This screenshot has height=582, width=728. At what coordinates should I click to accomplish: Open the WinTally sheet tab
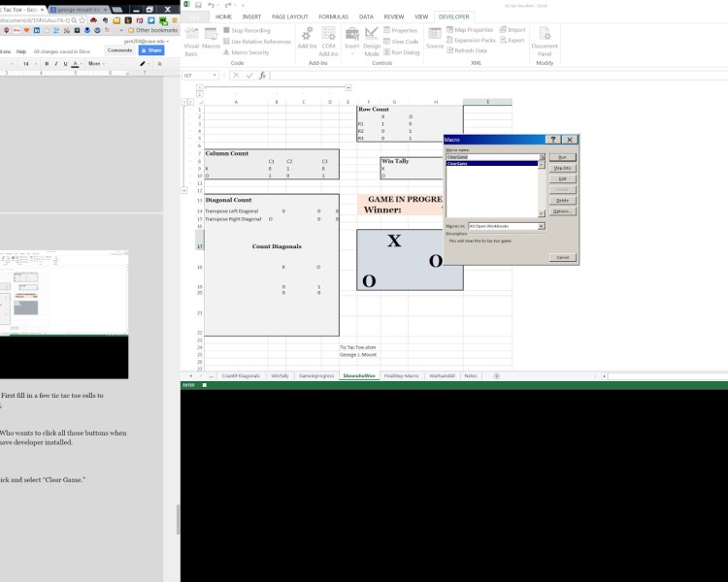(x=280, y=375)
